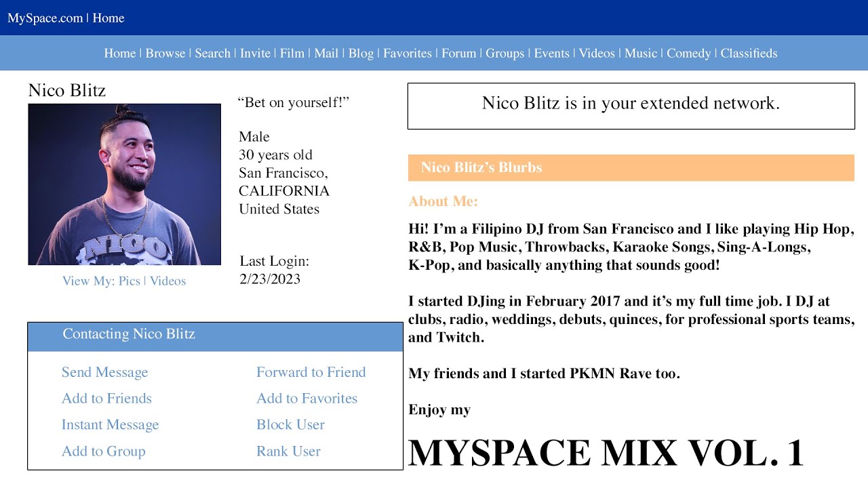Select Groups in the navigation bar
The height and width of the screenshot is (488, 868).
(x=505, y=54)
